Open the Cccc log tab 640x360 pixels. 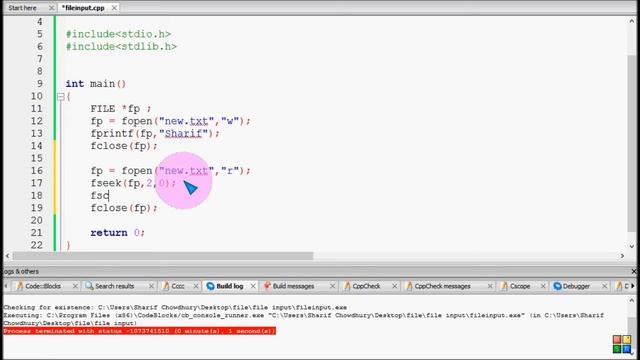[x=178, y=286]
